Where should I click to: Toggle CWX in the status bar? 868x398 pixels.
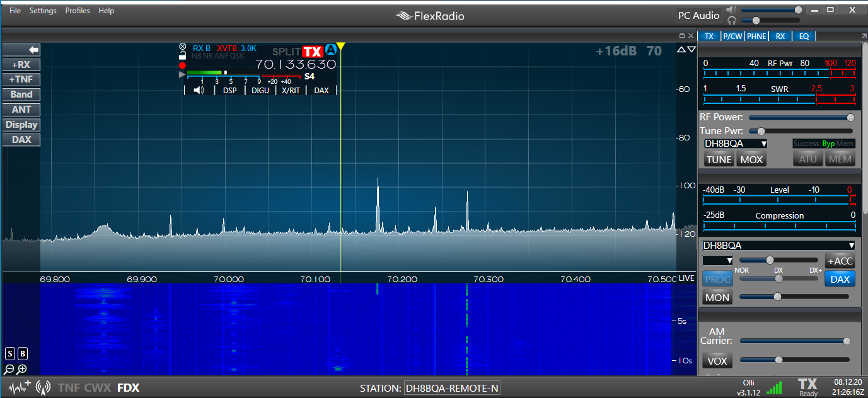click(x=97, y=388)
